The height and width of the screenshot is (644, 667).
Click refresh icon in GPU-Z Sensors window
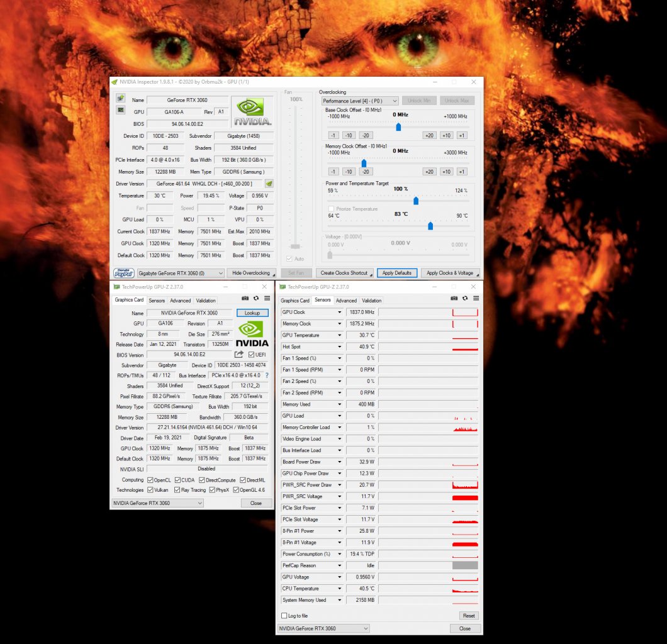coord(465,298)
